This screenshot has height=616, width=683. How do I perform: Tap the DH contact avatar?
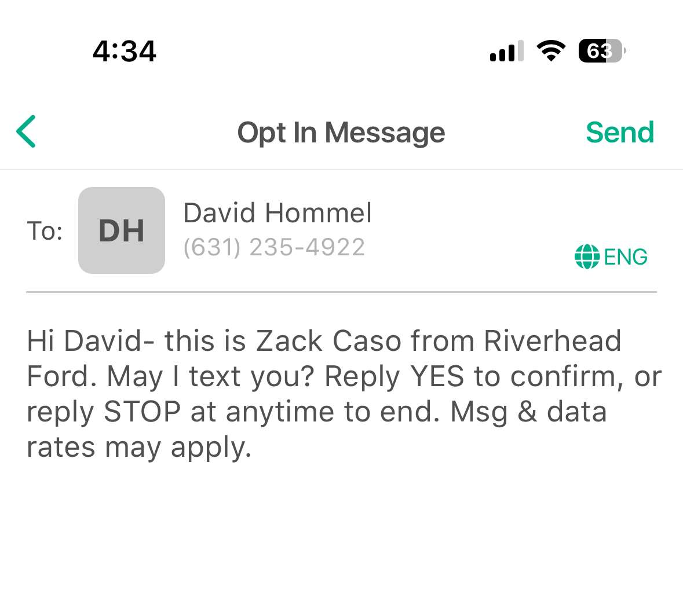point(122,230)
